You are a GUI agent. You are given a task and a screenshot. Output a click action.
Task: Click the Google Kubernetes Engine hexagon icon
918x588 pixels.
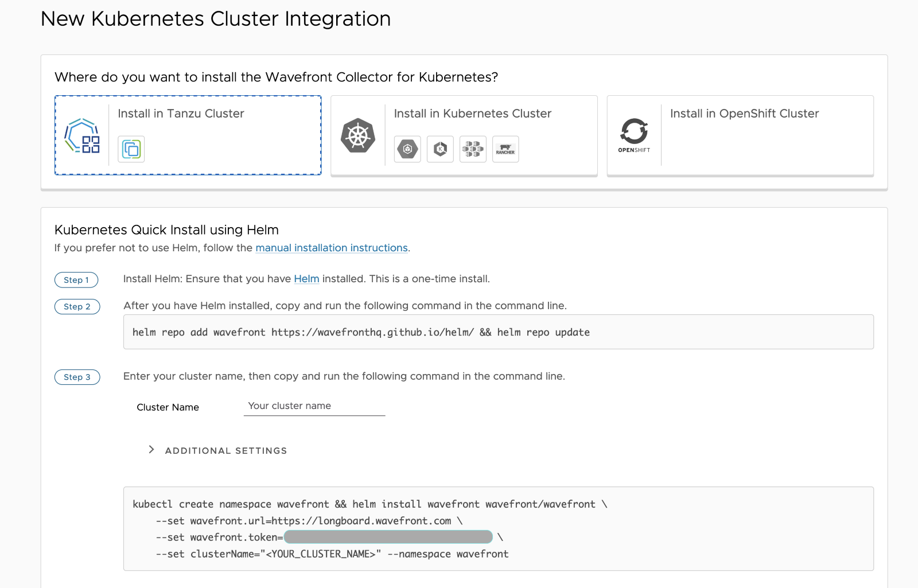pos(407,149)
